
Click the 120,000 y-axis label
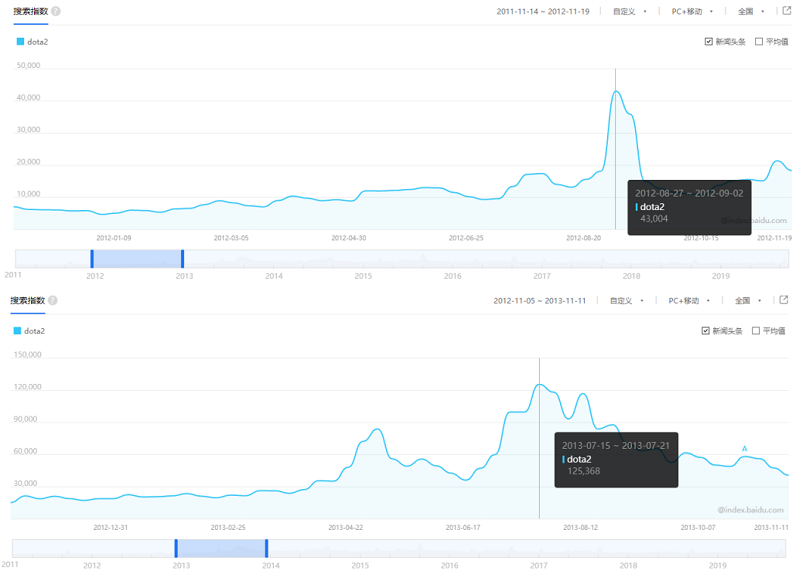tap(28, 387)
